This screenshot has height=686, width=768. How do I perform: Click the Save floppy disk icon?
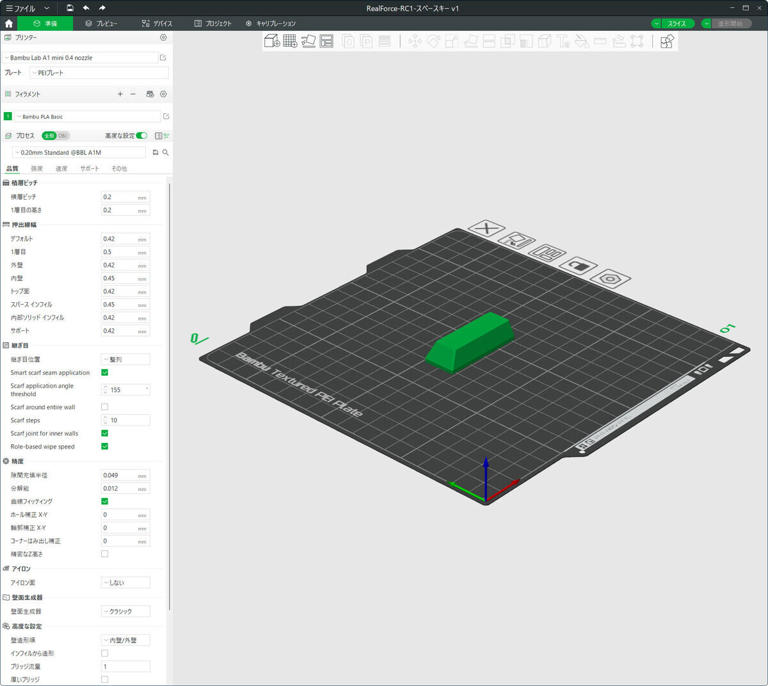click(69, 8)
